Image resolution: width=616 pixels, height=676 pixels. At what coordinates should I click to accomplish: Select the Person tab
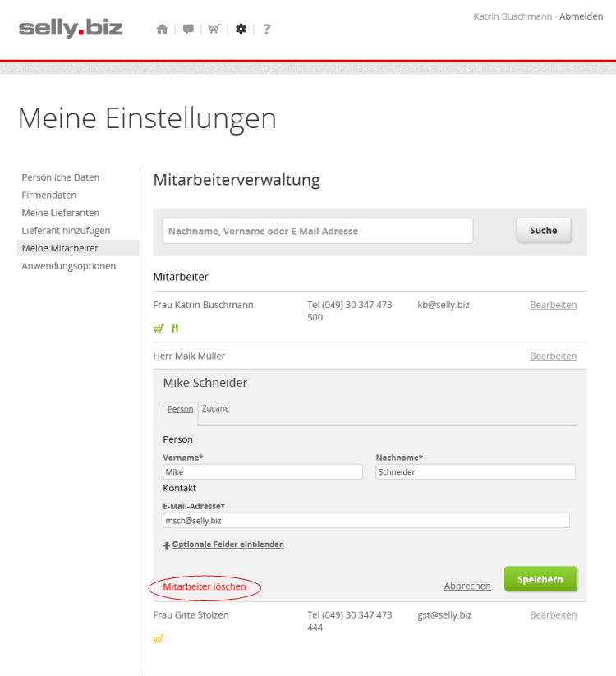[181, 409]
